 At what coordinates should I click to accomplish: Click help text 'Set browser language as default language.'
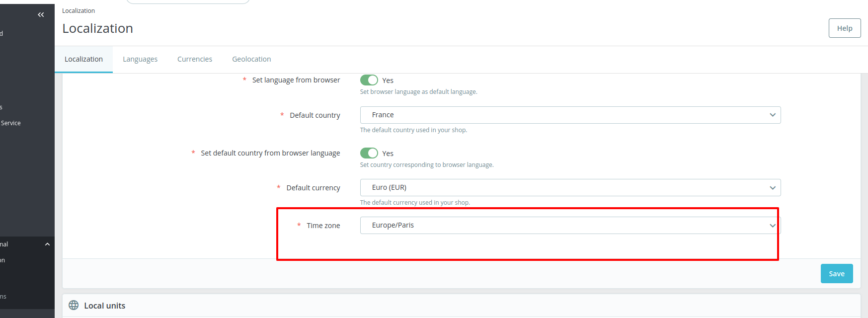tap(418, 92)
